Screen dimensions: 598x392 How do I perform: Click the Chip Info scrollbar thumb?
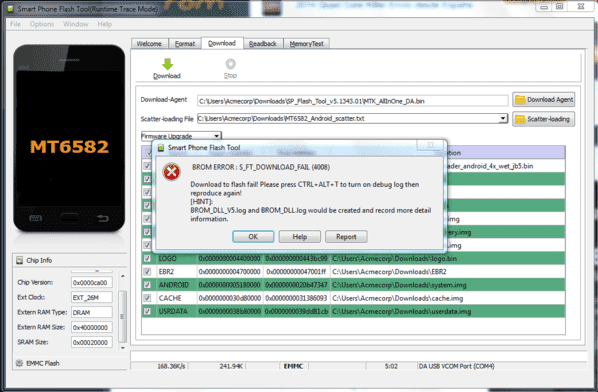coord(122,316)
